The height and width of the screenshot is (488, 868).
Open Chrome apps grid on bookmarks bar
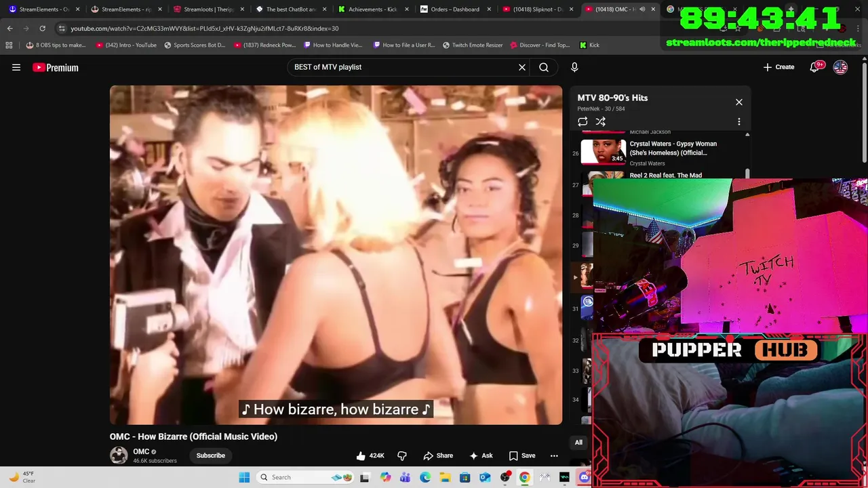click(9, 45)
